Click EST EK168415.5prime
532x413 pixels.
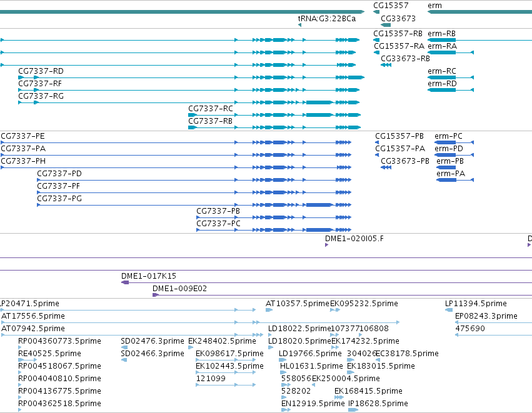pyautogui.click(x=368, y=391)
